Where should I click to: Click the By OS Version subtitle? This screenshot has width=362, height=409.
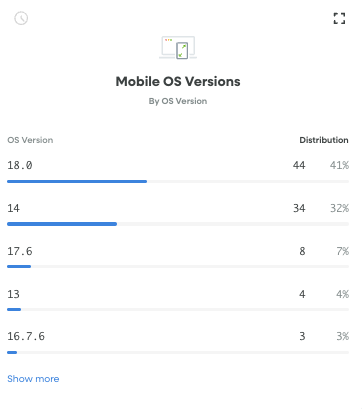point(178,101)
